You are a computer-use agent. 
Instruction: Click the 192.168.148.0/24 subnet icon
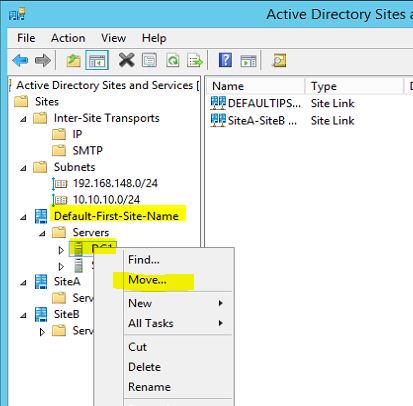tap(60, 183)
